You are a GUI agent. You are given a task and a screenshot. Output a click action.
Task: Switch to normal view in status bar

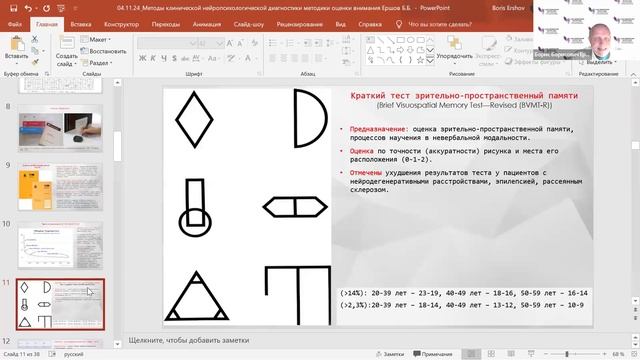[x=471, y=354]
